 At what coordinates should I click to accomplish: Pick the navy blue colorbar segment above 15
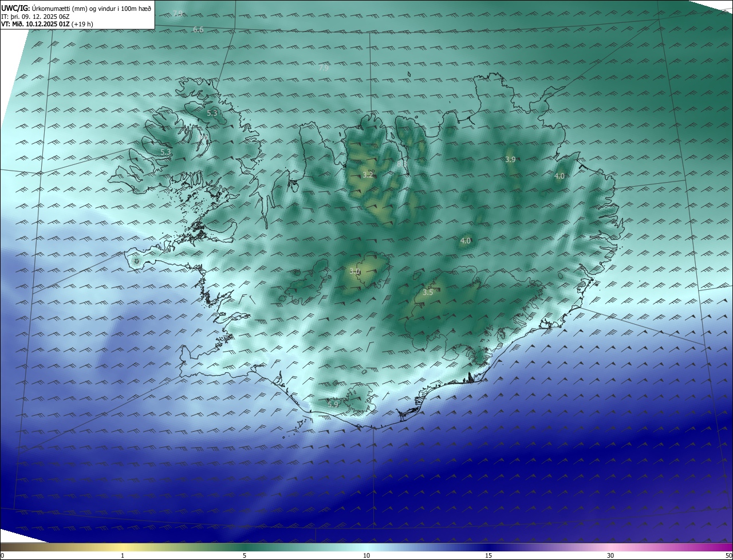[488, 547]
